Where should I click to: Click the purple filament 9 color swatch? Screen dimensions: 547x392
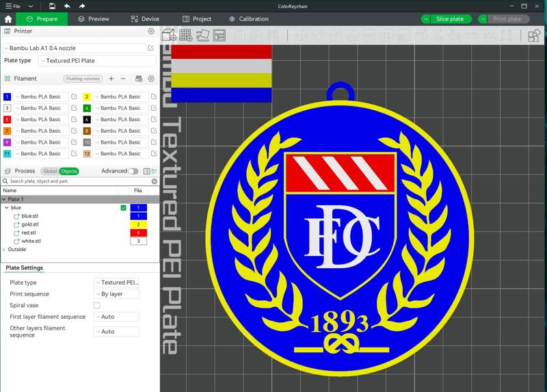coord(7,142)
